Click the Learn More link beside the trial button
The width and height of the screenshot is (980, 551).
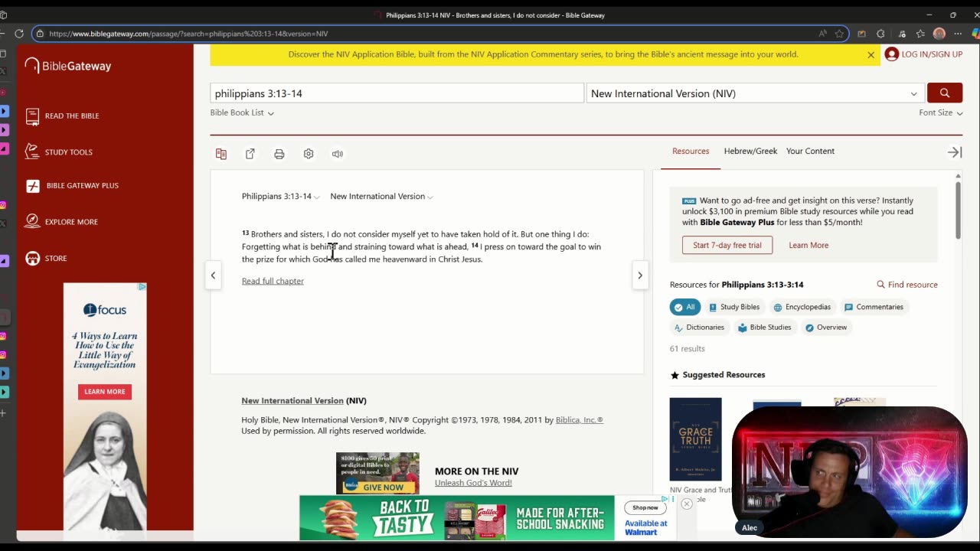tap(808, 246)
